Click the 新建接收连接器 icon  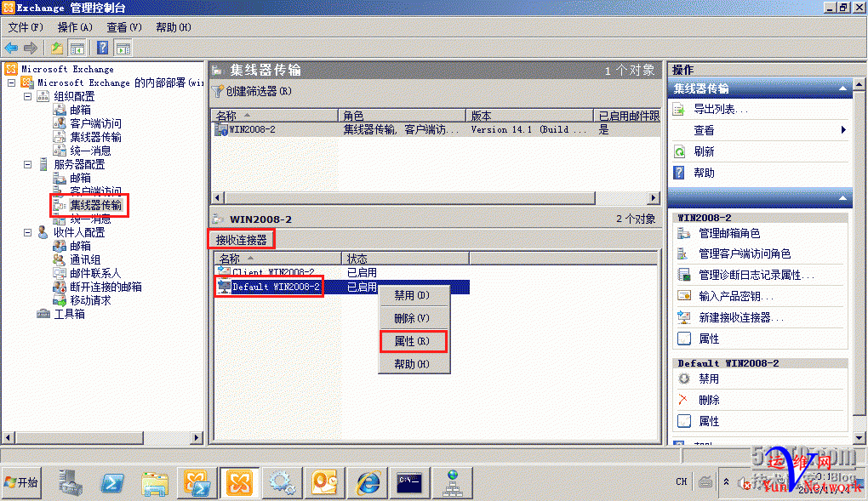tap(683, 318)
